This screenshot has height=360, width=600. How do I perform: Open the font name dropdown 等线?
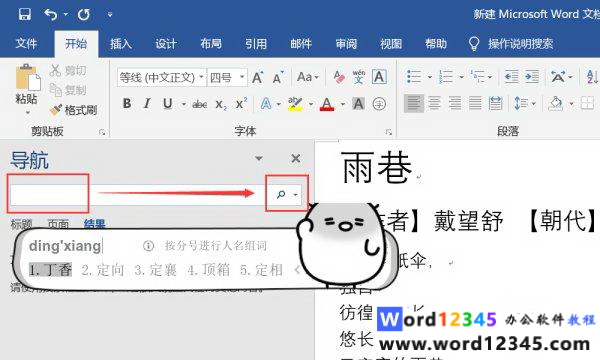pos(161,78)
